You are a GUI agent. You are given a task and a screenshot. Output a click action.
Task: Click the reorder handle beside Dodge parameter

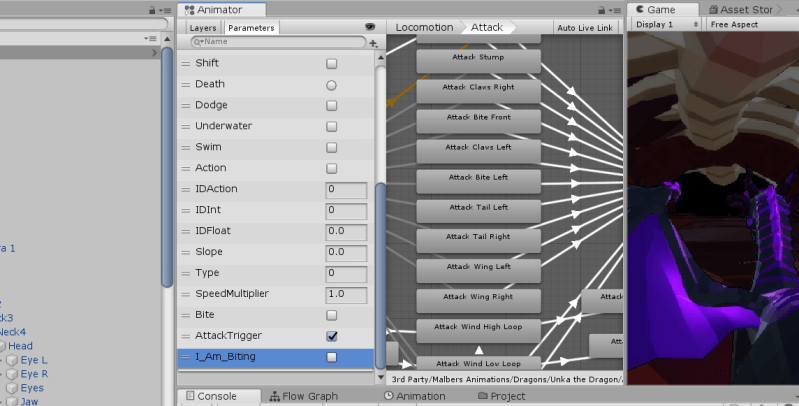pyautogui.click(x=185, y=105)
